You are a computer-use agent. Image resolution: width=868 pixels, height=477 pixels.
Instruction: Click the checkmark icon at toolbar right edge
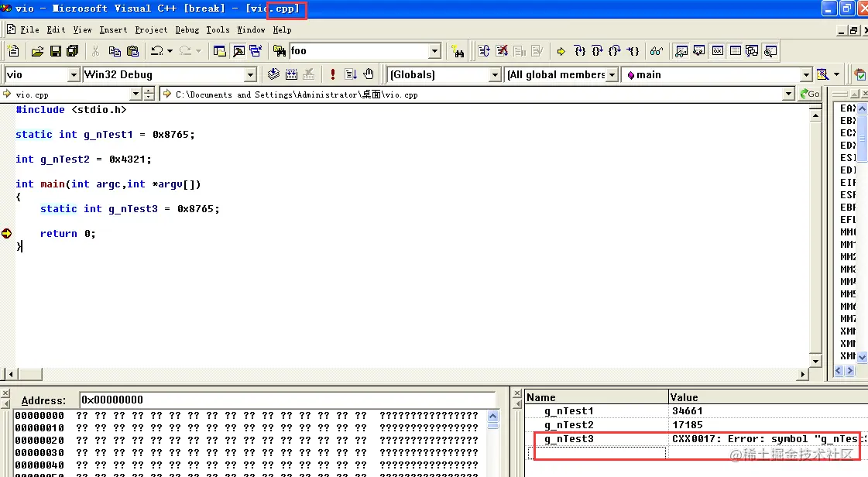coord(859,74)
